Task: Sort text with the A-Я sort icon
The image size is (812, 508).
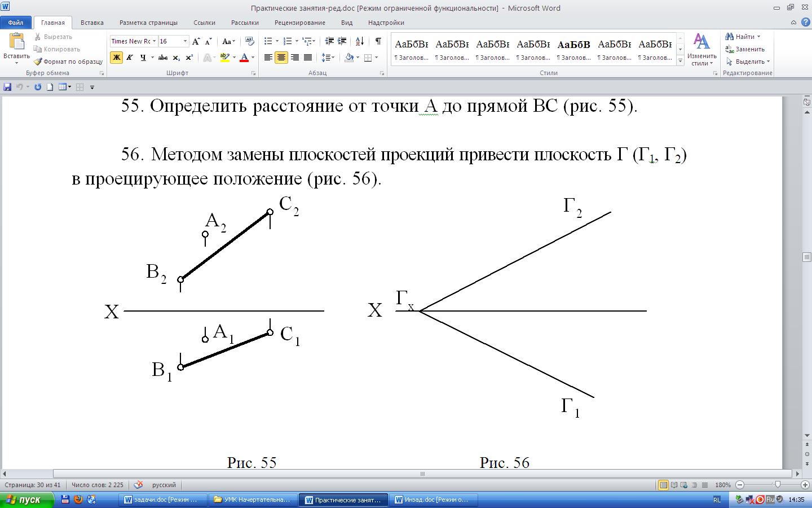Action: click(360, 41)
